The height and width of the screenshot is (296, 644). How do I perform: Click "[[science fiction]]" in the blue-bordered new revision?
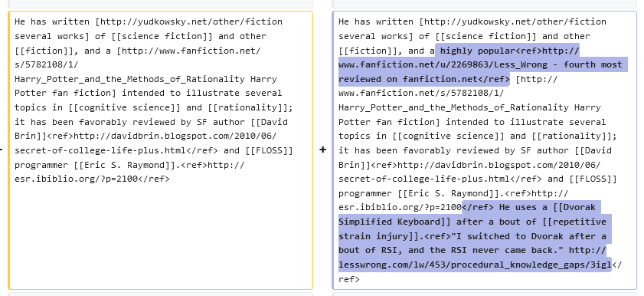(486, 36)
